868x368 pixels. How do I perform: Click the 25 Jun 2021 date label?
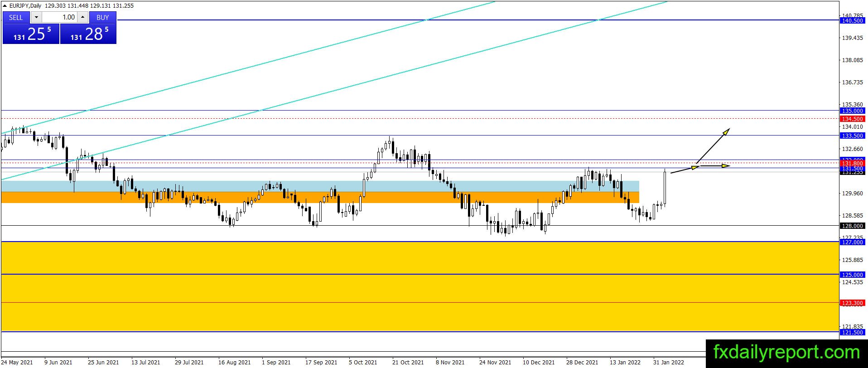point(103,363)
